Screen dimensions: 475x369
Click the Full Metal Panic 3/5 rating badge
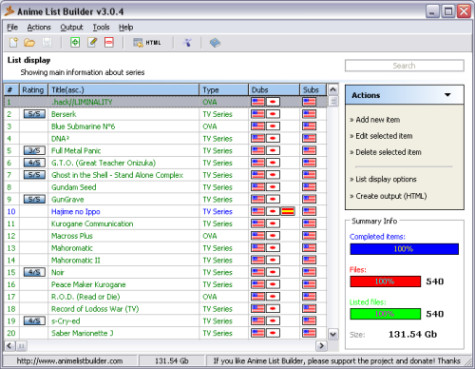(x=34, y=151)
